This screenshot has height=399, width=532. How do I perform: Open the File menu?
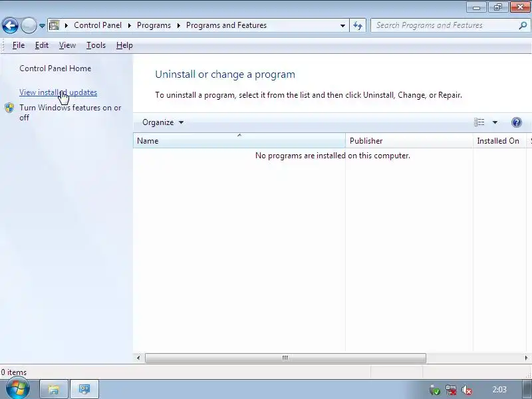tap(19, 45)
